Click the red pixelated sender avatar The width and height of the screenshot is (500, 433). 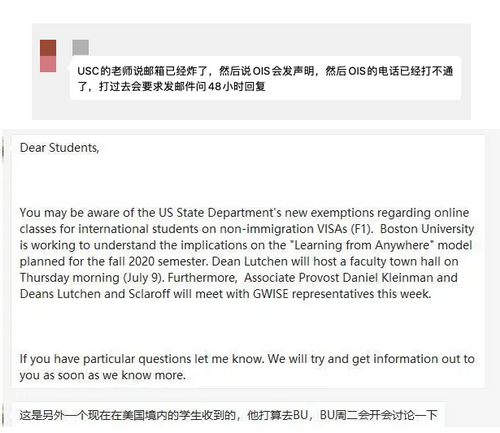tap(48, 56)
